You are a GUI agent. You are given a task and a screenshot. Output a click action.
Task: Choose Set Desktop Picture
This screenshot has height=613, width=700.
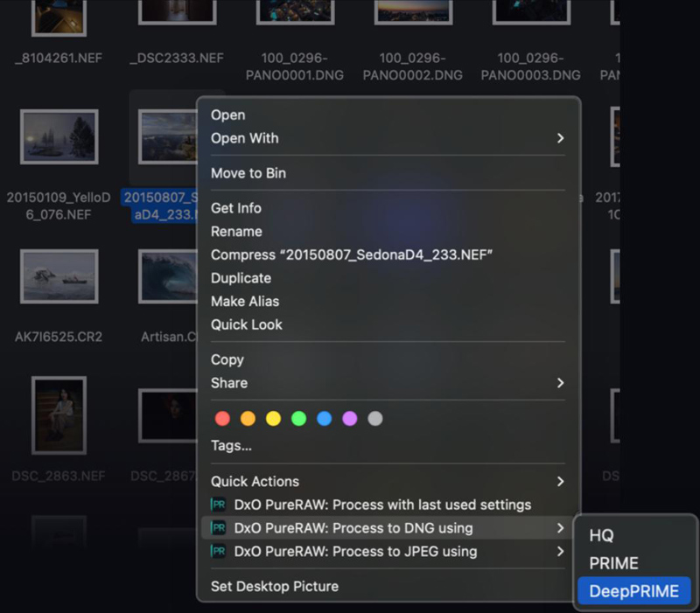(x=275, y=586)
